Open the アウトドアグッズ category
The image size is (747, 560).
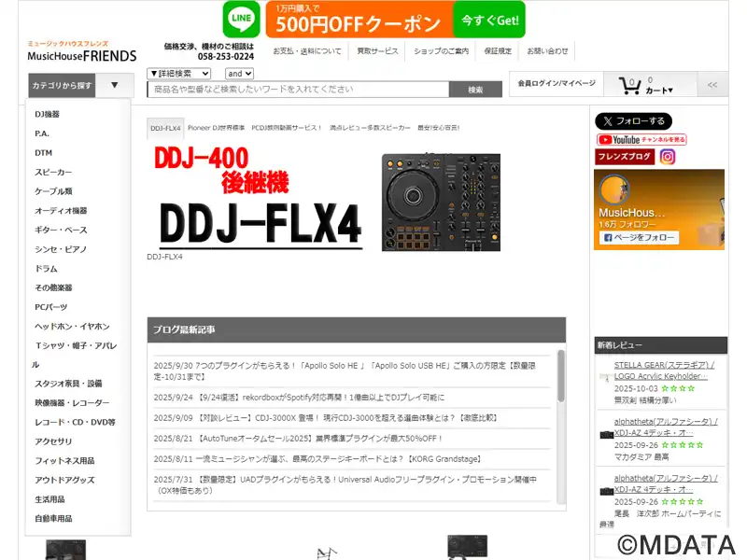tap(64, 480)
